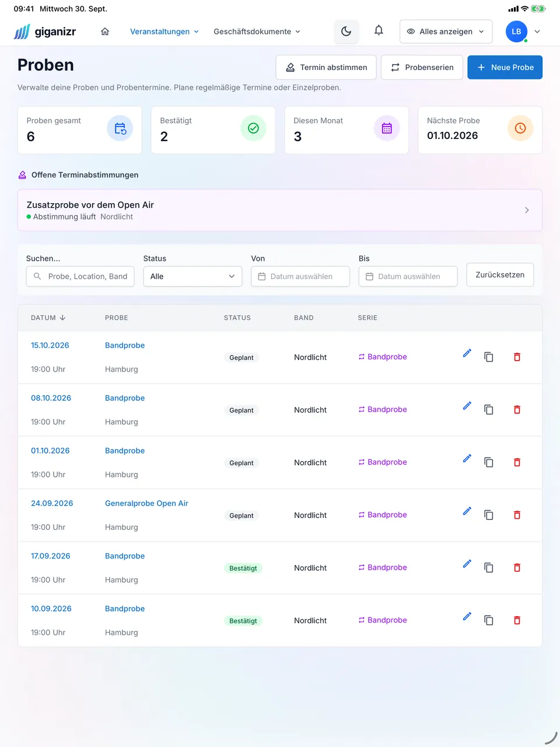
Task: Open notifications bell
Action: click(379, 30)
